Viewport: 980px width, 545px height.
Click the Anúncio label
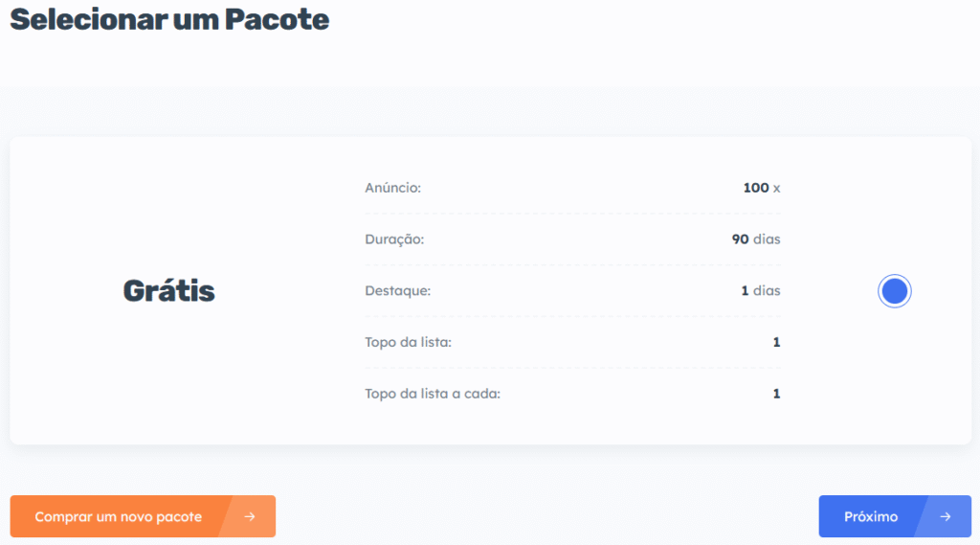pos(392,188)
